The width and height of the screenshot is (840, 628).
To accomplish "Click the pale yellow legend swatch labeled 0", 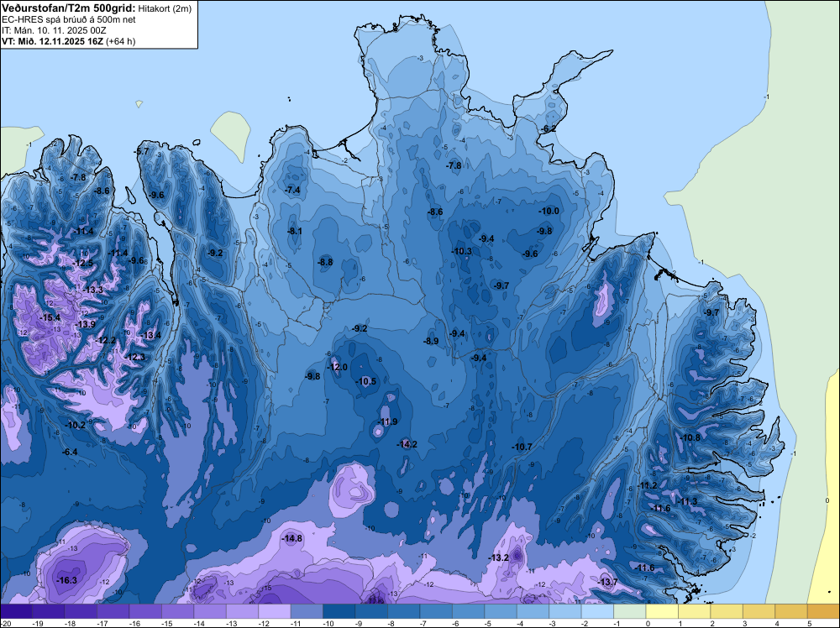I will click(662, 611).
